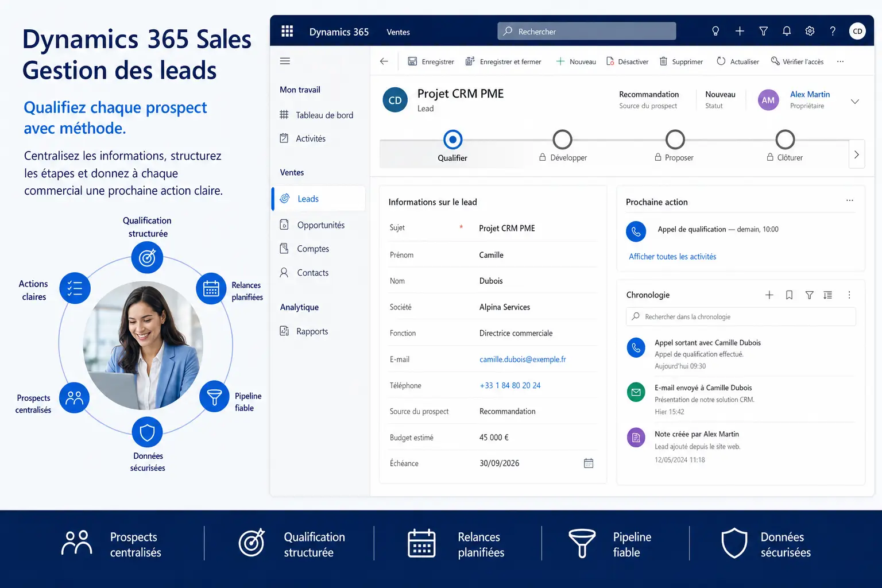This screenshot has width=882, height=588.
Task: Click the Pipeline fiable funnel icon in circle diagram
Action: 214,396
